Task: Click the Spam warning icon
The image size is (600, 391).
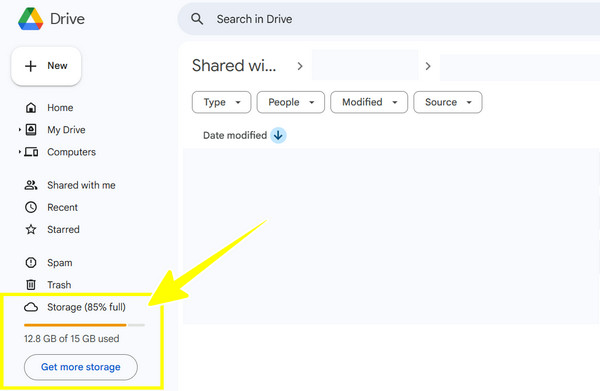Action: click(31, 262)
